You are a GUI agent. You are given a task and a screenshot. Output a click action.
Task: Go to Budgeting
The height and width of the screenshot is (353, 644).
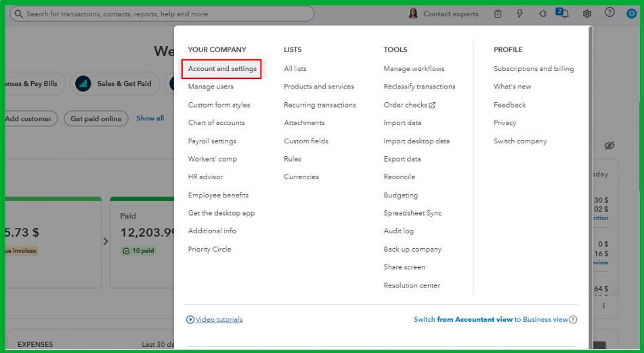coord(400,195)
